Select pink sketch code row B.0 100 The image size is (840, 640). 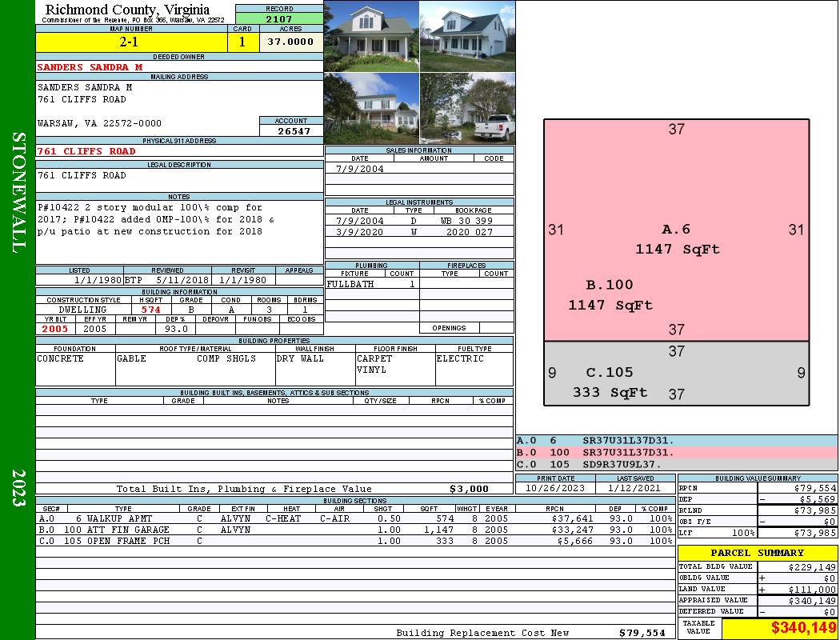(677, 453)
